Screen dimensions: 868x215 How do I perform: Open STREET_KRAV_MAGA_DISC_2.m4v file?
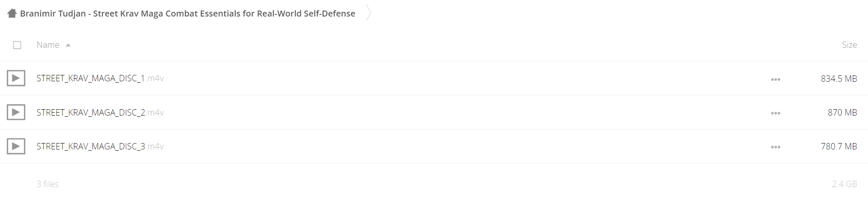(100, 112)
